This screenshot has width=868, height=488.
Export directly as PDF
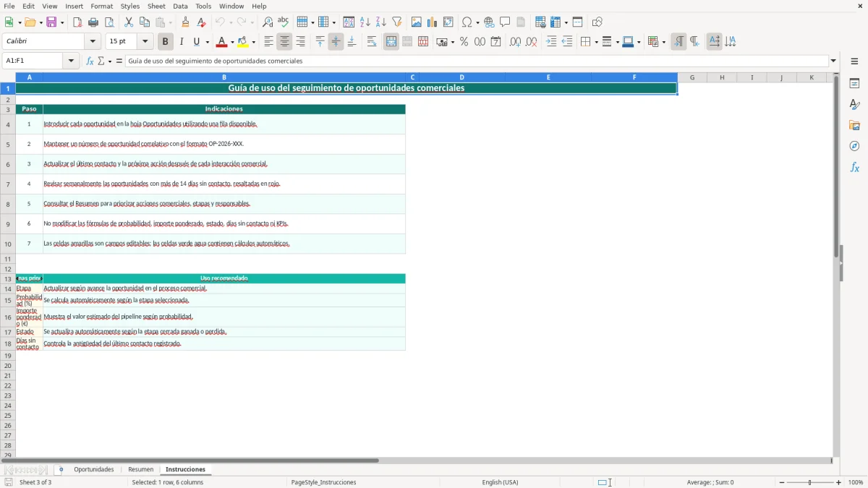point(77,22)
